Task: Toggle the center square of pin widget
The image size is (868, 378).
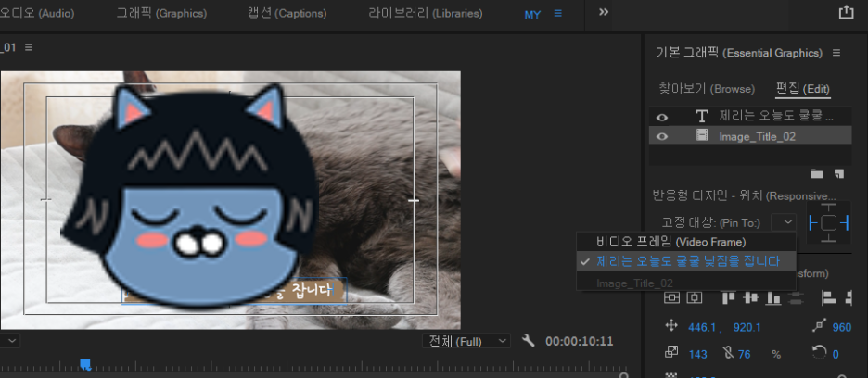Action: tap(829, 223)
